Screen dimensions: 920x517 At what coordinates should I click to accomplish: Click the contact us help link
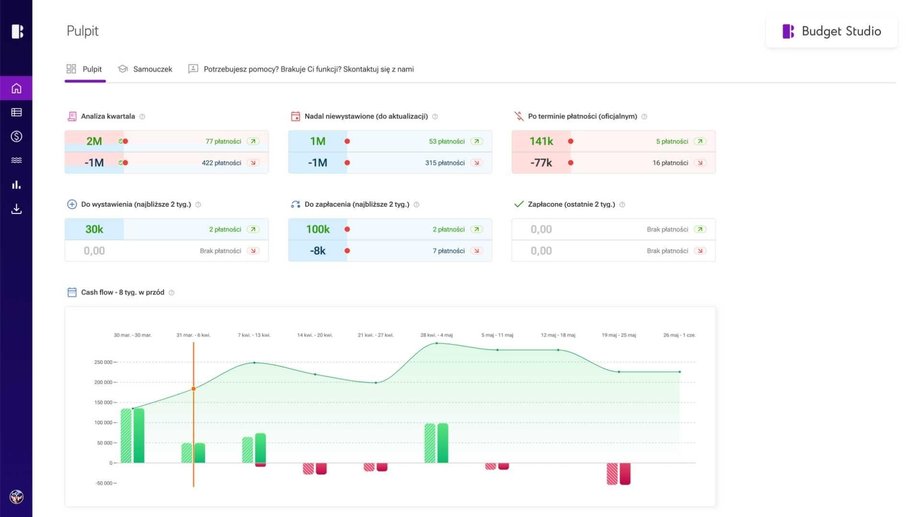[301, 69]
